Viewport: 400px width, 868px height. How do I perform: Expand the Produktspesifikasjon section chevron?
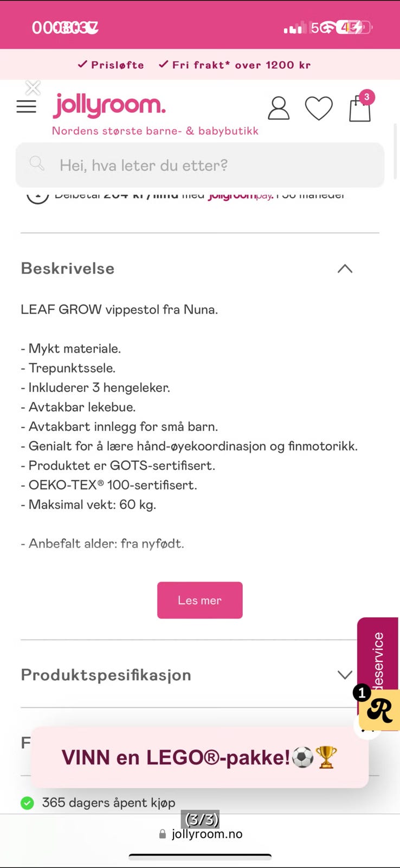pyautogui.click(x=345, y=675)
